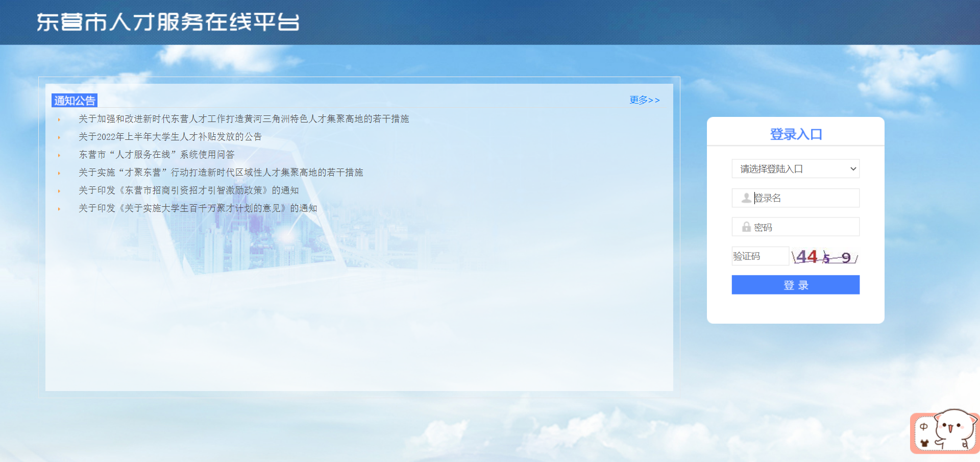The height and width of the screenshot is (462, 980).
Task: Focus the 登录名 username field
Action: point(795,198)
